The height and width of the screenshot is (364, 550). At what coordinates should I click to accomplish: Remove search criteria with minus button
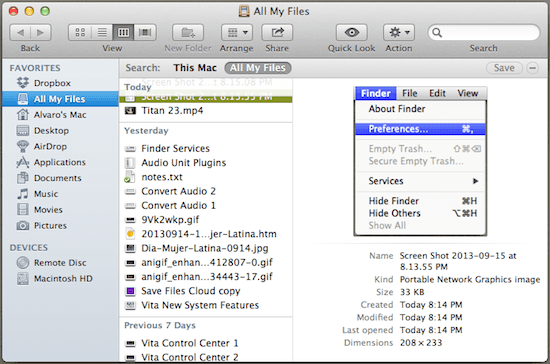532,68
